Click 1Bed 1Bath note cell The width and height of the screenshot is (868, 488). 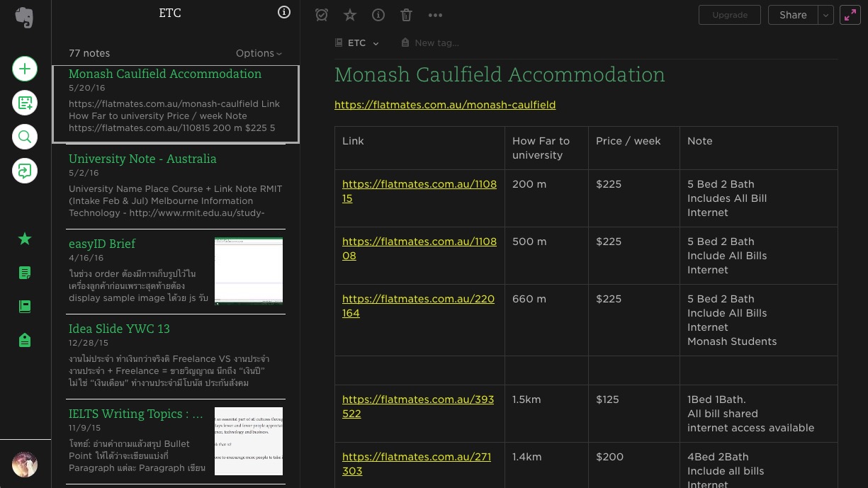pyautogui.click(x=759, y=414)
